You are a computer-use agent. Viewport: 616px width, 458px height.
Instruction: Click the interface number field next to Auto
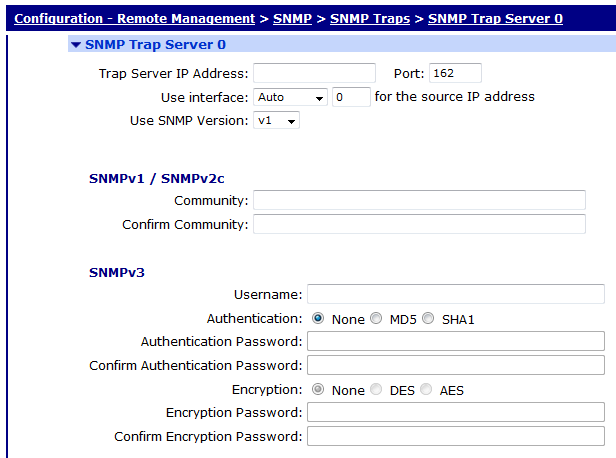click(350, 97)
